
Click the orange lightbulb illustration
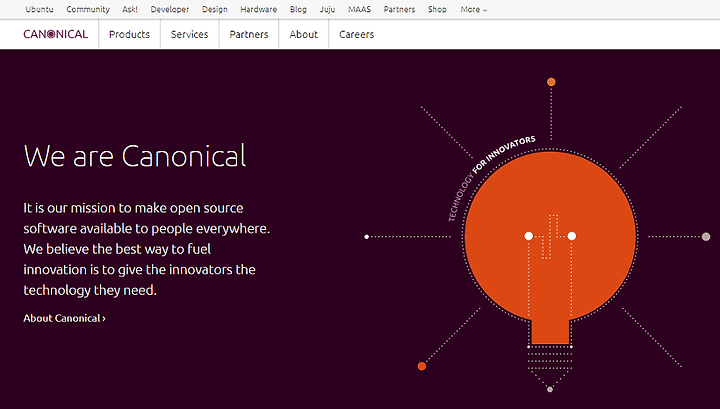550,248
